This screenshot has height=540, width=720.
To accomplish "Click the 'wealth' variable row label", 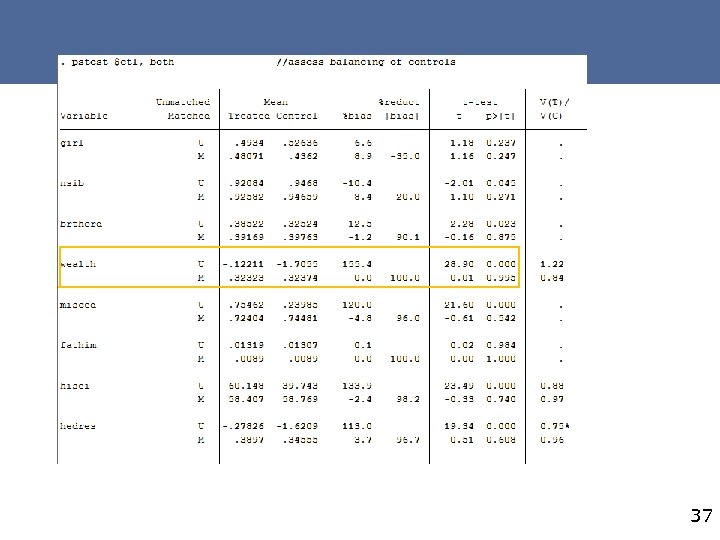I will (x=78, y=263).
